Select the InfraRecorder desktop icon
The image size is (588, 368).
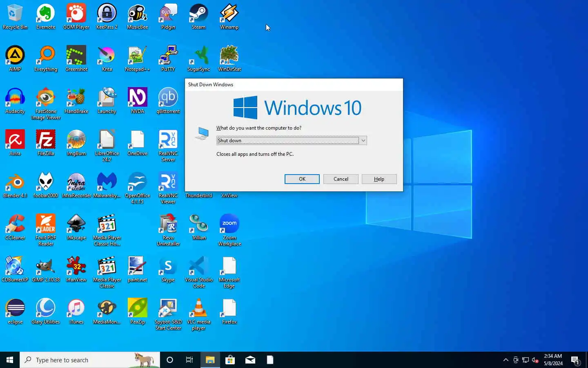point(76,185)
